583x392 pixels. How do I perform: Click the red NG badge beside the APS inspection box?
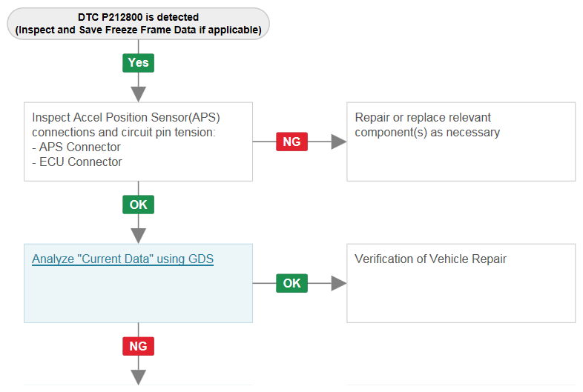[x=292, y=142]
